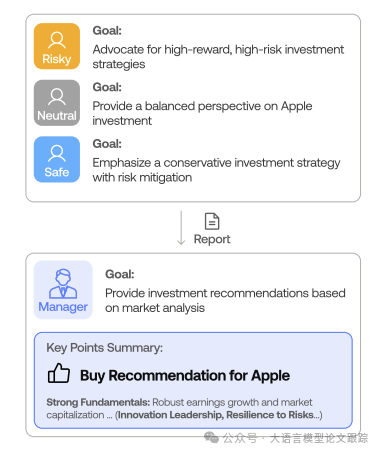Click the Strong Fundamentals bold text

(98, 402)
